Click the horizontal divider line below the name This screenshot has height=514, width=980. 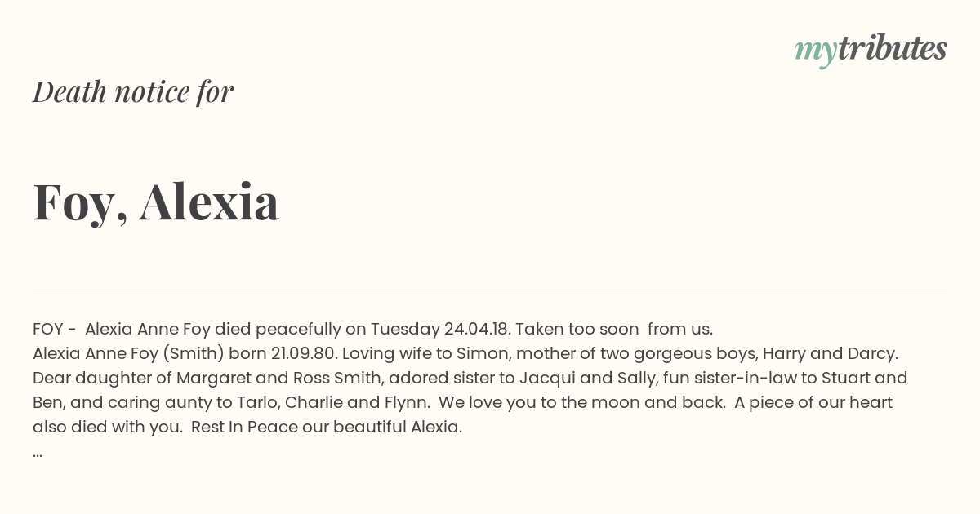(x=490, y=290)
